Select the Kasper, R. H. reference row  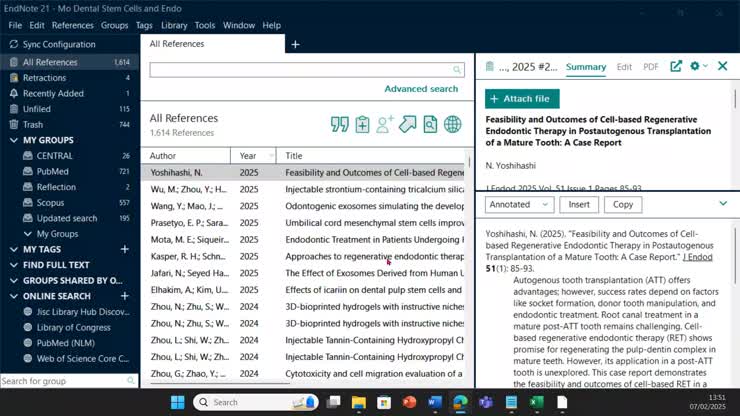303,256
